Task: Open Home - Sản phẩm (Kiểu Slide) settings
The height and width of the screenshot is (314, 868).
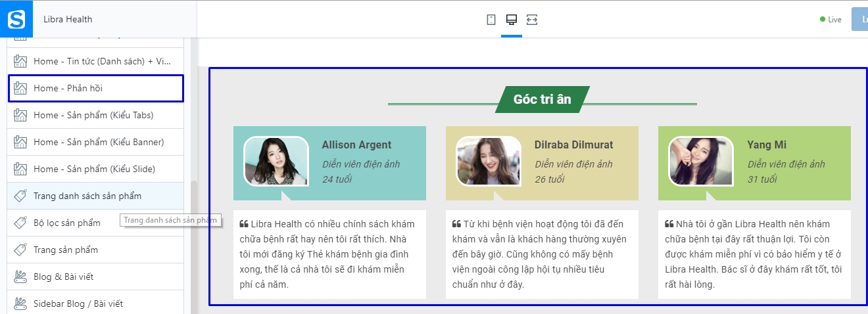Action: tap(95, 169)
